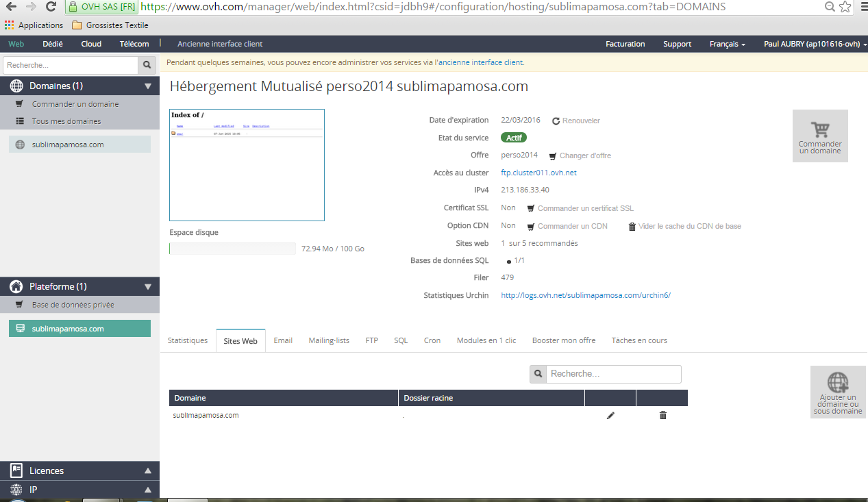Click the Plateforme section icon

[16, 286]
